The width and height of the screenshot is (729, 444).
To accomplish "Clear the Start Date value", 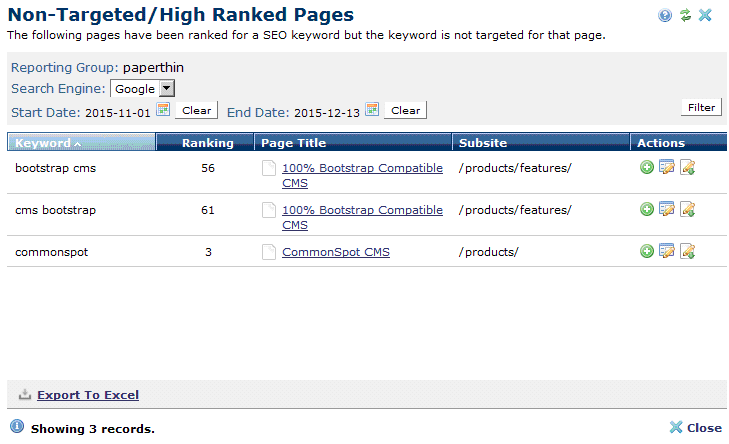I will 197,110.
